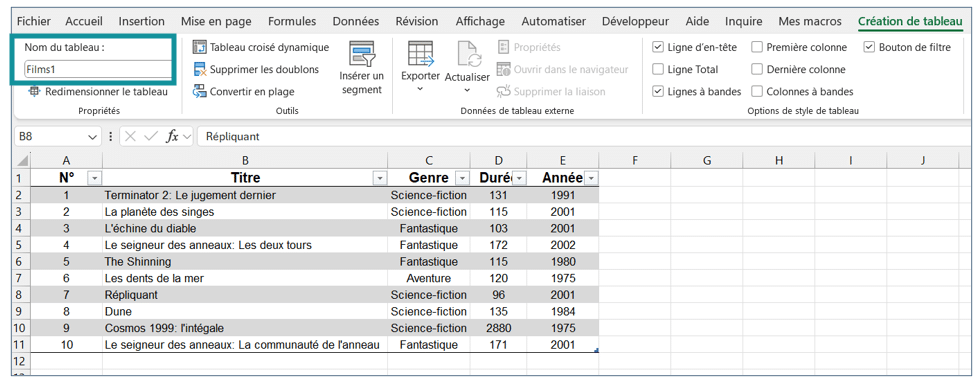Image resolution: width=980 pixels, height=382 pixels.
Task: Open the Inquire tab
Action: tap(744, 21)
